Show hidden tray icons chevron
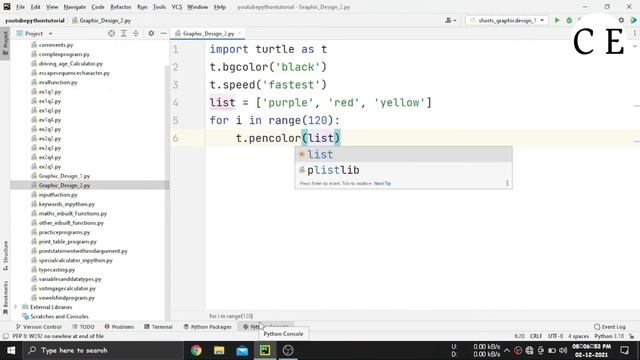Image resolution: width=640 pixels, height=360 pixels. click(507, 350)
